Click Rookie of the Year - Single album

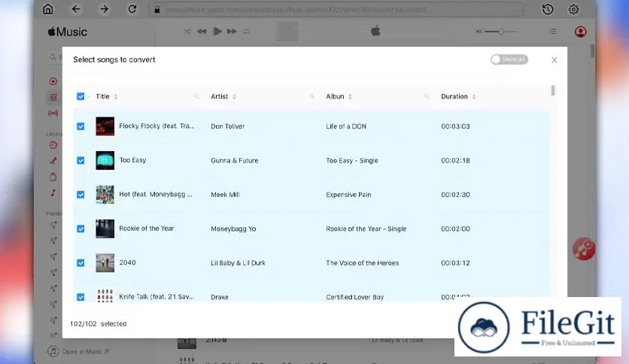(366, 229)
